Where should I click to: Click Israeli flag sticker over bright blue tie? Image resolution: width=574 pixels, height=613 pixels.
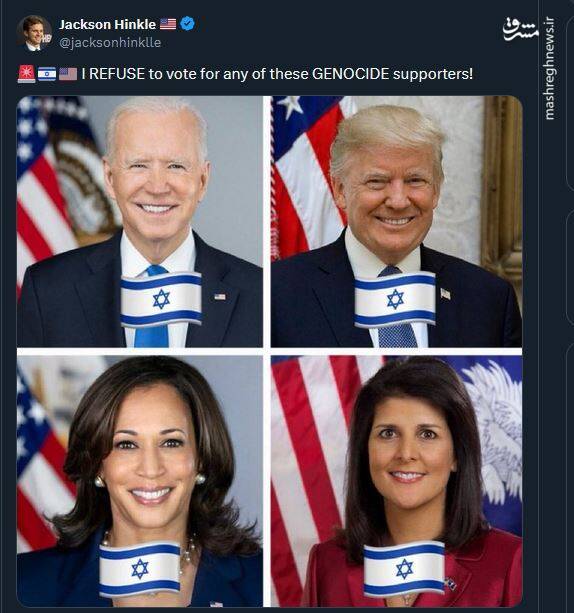pos(161,299)
